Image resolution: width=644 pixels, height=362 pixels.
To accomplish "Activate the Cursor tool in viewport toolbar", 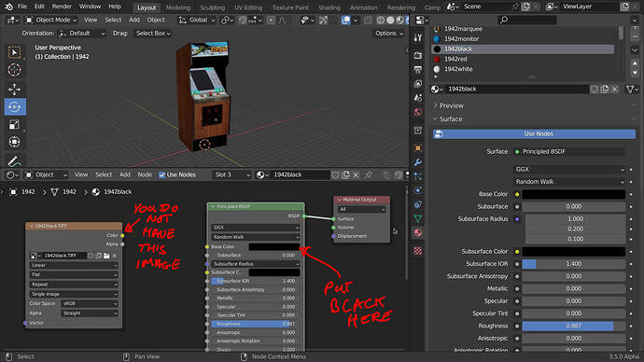I will [x=14, y=70].
